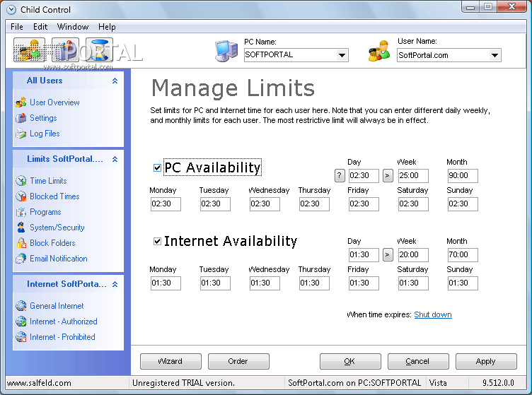Open the Window menu
The width and height of the screenshot is (532, 395).
(73, 27)
